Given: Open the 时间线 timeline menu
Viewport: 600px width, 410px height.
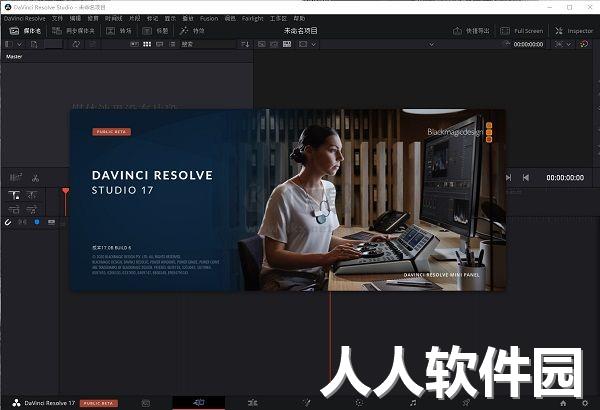Looking at the screenshot, I should pos(113,18).
